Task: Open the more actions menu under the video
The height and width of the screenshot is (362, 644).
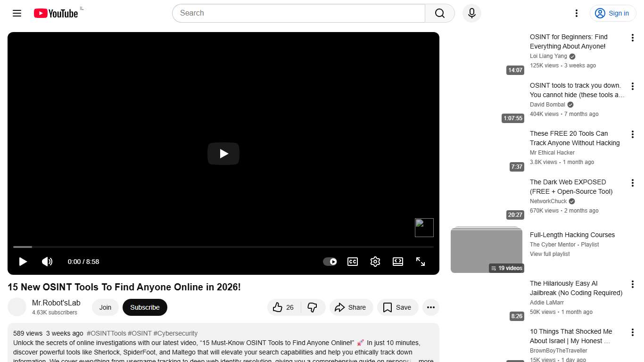Action: (x=430, y=307)
